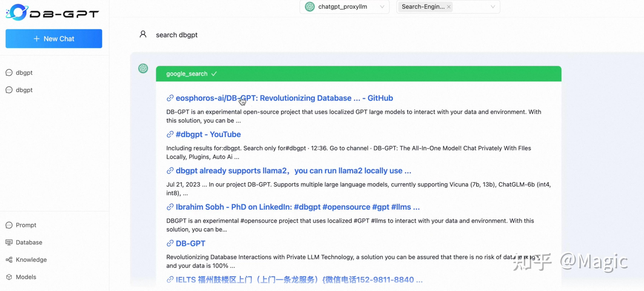Click the user avatar icon beside search dbgpt
This screenshot has height=291, width=644.
point(143,34)
